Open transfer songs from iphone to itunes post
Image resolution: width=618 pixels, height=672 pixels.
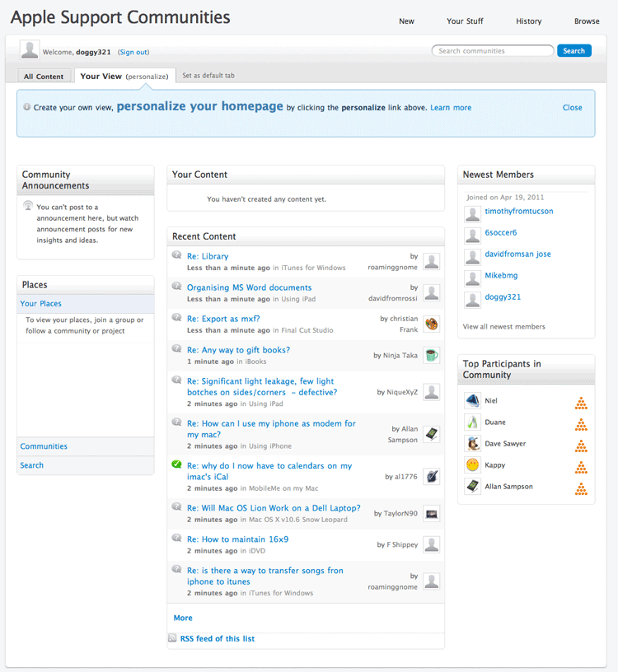pos(265,576)
